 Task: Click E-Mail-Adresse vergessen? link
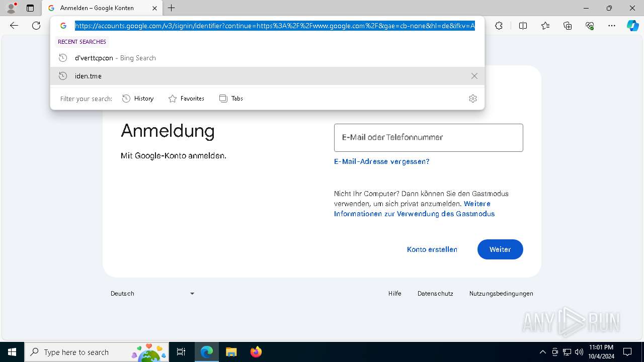point(381,161)
